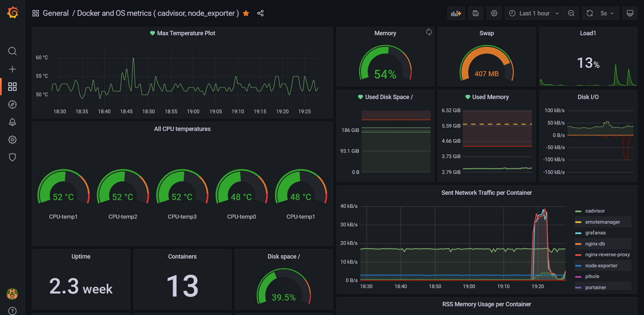The width and height of the screenshot is (644, 315).
Task: Open dashboard settings with the gear icon
Action: (494, 13)
